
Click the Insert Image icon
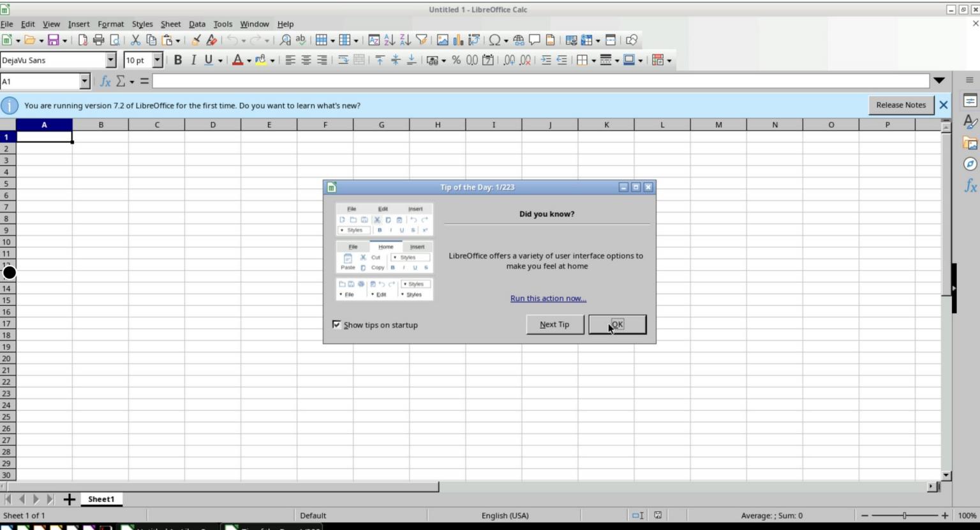click(442, 40)
